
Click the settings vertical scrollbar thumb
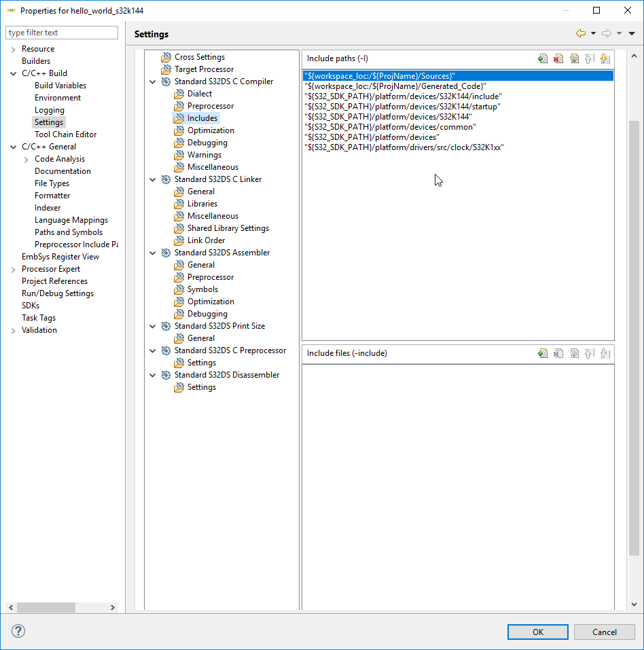(634, 338)
